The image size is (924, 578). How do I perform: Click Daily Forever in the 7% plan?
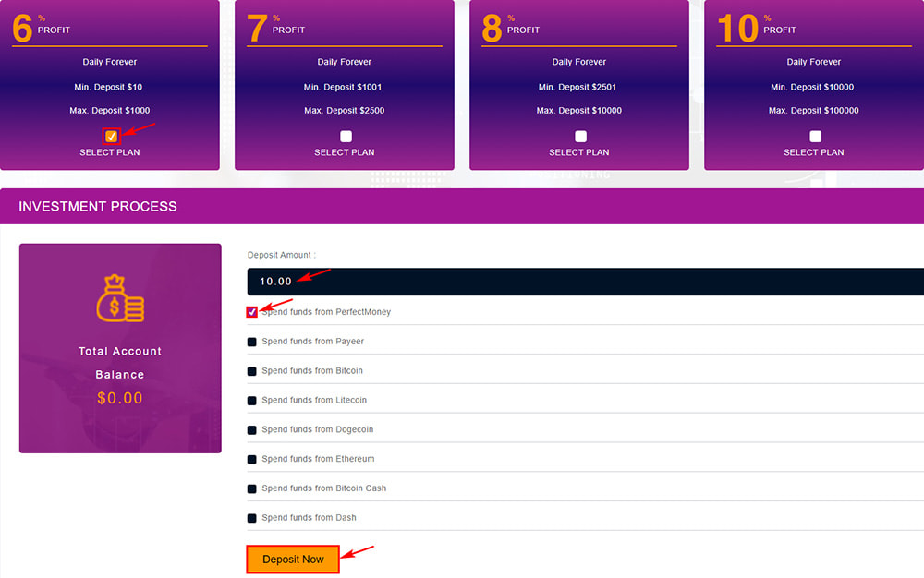coord(344,62)
